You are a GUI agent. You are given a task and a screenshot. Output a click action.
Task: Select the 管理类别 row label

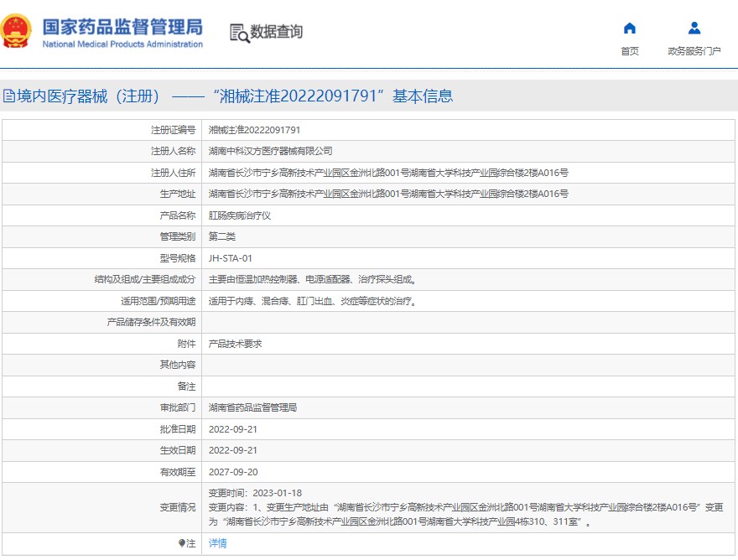178,236
